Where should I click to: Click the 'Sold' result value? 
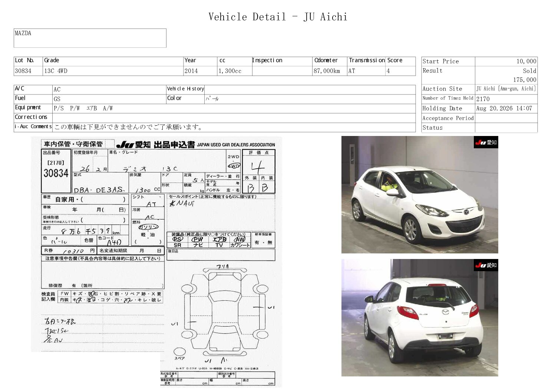pyautogui.click(x=529, y=71)
